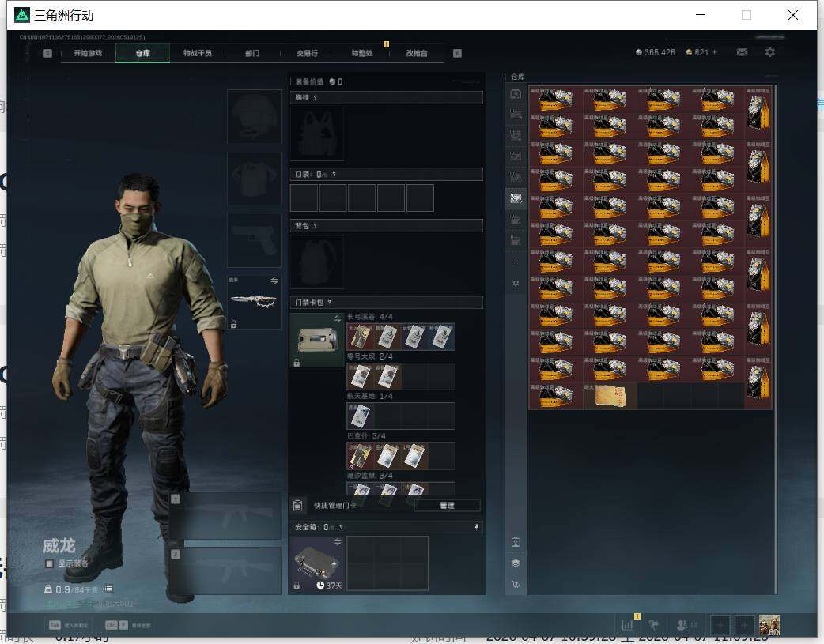
Task: Click the sidebar storage box icon above layers
Action: [x=516, y=542]
